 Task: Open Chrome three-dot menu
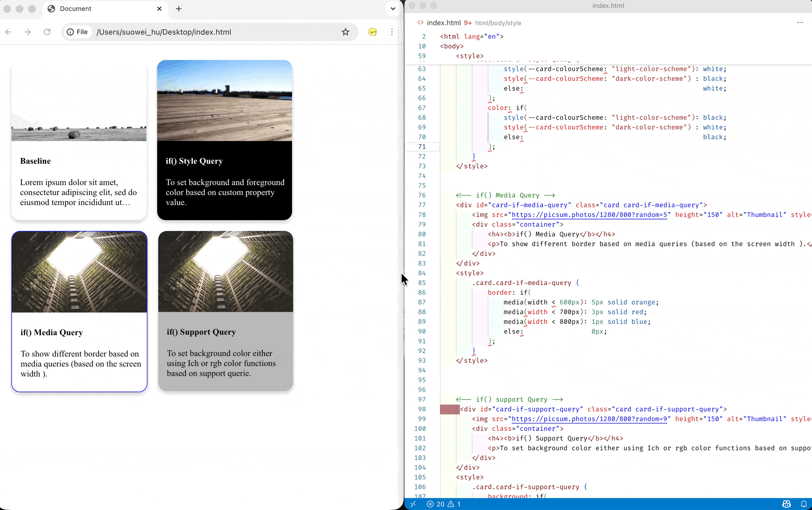point(392,32)
